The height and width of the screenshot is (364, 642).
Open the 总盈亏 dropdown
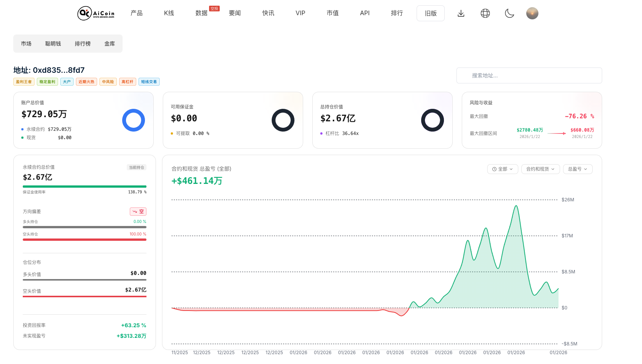(577, 169)
